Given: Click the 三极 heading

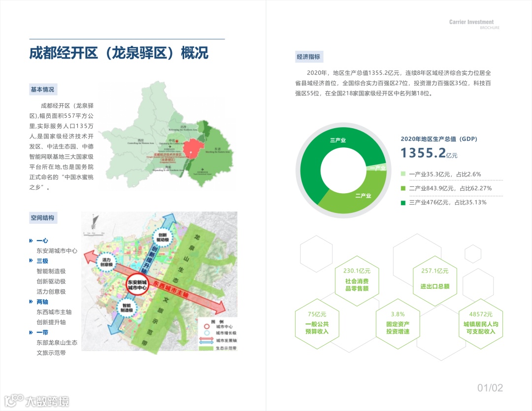Looking at the screenshot, I should coord(42,261).
